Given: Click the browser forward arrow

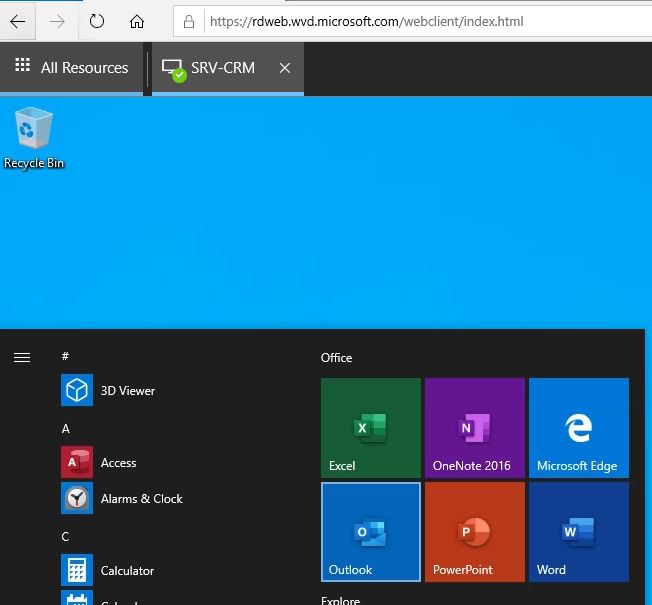Looking at the screenshot, I should coord(57,21).
